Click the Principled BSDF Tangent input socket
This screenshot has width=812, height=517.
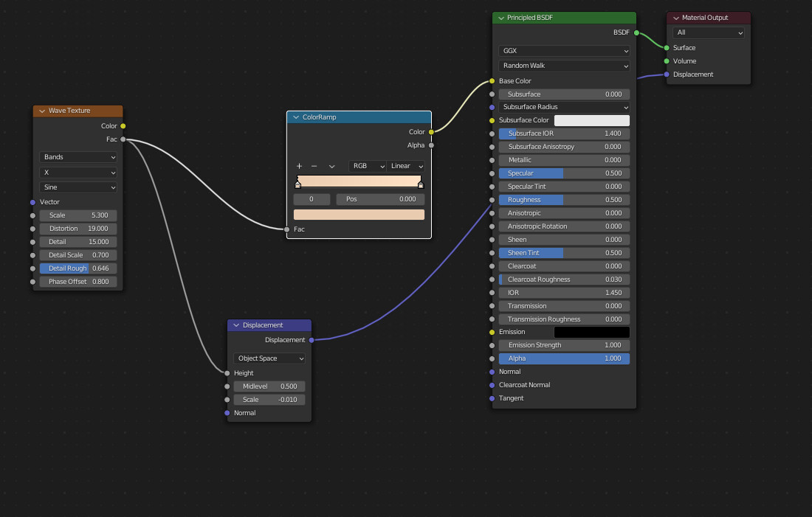coord(492,398)
